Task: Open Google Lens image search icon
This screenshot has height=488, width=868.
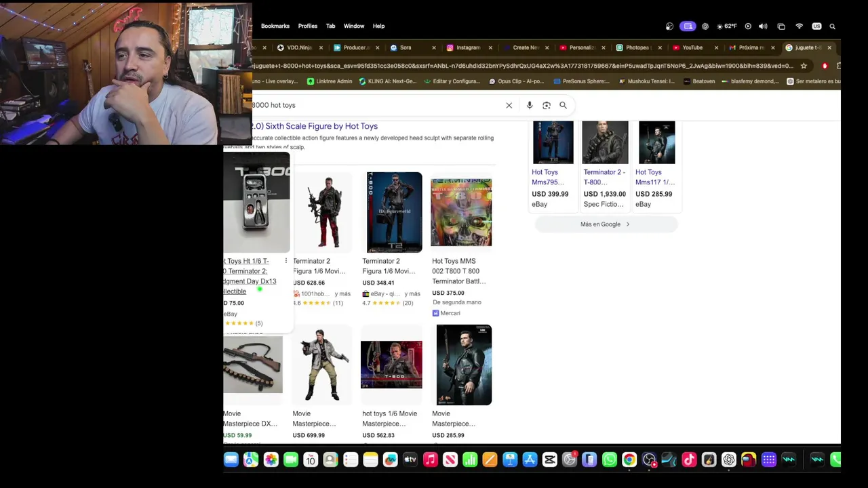Action: tap(547, 105)
